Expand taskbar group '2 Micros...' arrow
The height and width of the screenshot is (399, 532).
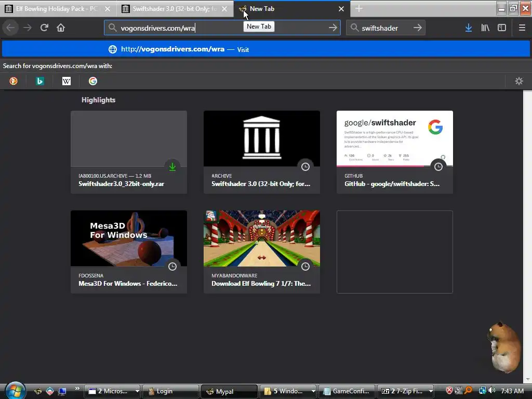coord(137,391)
